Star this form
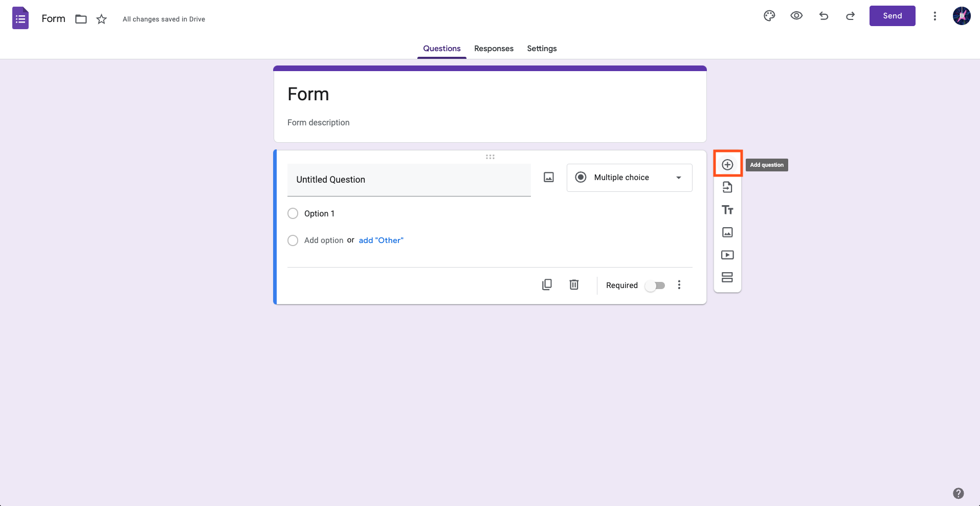This screenshot has width=980, height=506. click(x=102, y=19)
